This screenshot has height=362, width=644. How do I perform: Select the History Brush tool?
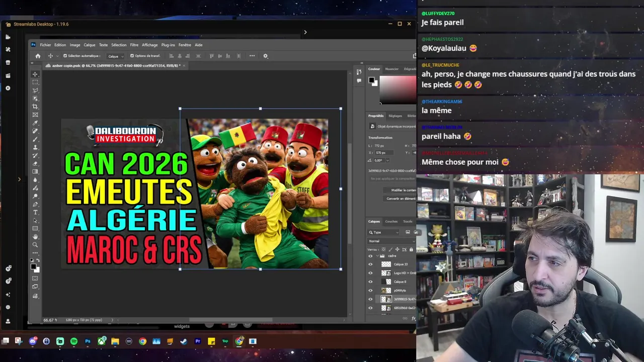pos(35,155)
